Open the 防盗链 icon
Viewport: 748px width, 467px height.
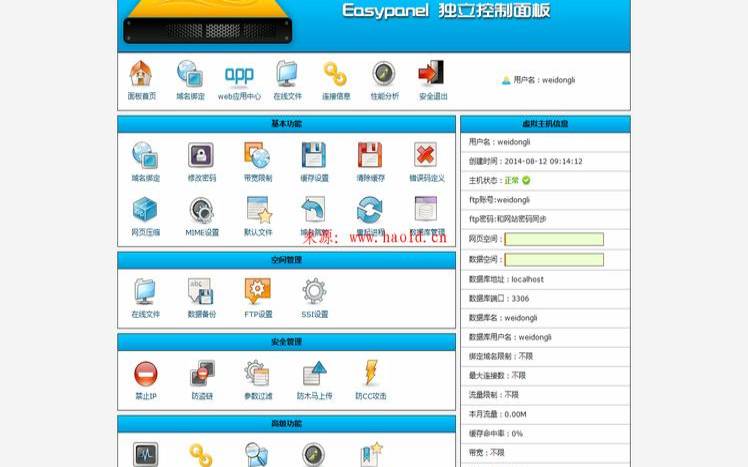coord(202,373)
